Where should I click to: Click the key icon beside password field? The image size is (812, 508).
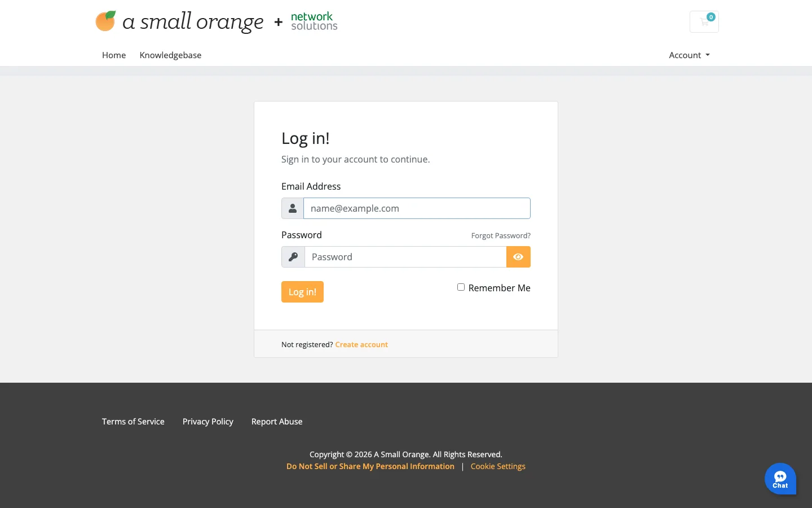[x=293, y=257]
